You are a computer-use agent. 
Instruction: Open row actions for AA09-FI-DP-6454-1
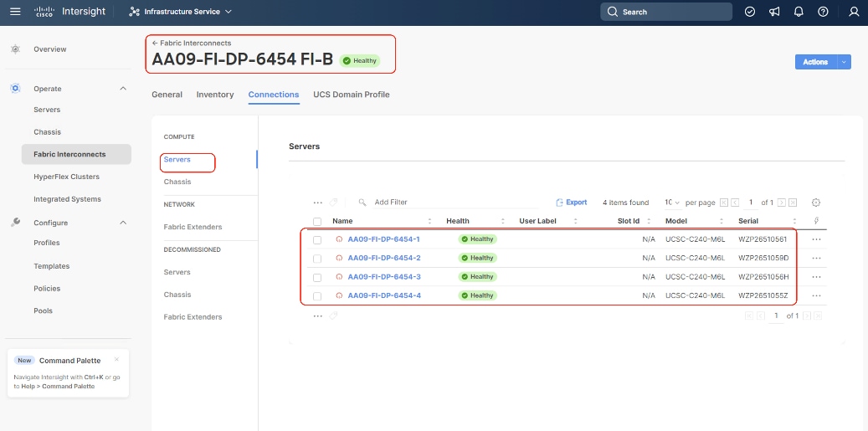(x=816, y=239)
